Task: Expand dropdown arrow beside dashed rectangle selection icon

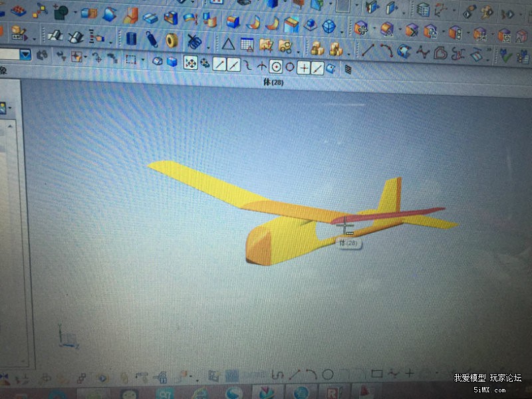Action: tap(143, 61)
